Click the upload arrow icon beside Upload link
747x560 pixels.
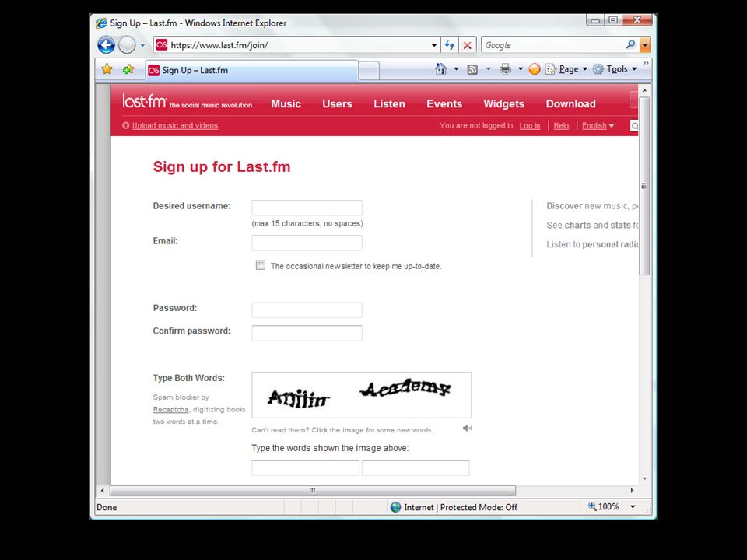[126, 126]
